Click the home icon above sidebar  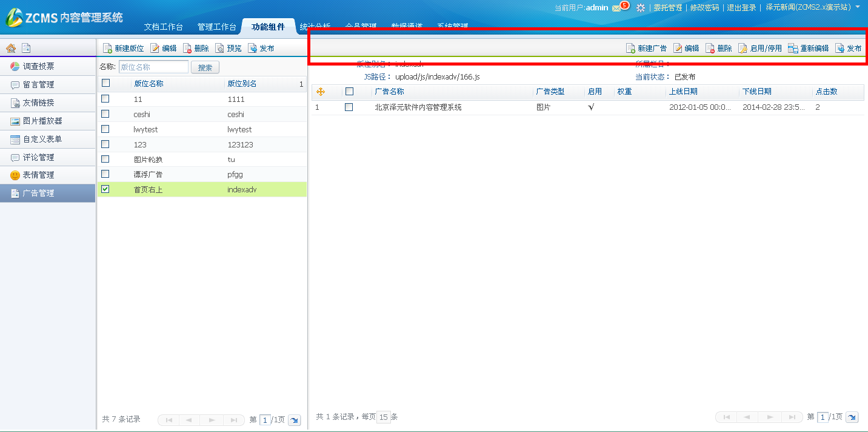point(11,49)
